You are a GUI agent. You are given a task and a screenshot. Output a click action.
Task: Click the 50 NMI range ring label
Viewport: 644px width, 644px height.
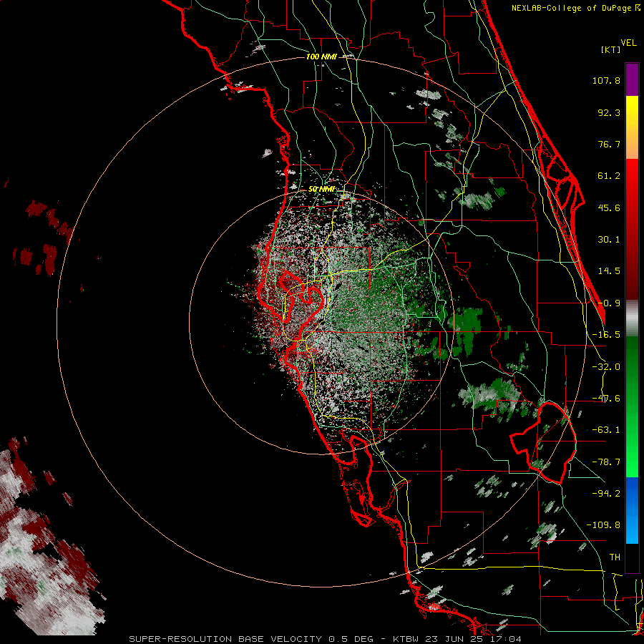coord(321,189)
